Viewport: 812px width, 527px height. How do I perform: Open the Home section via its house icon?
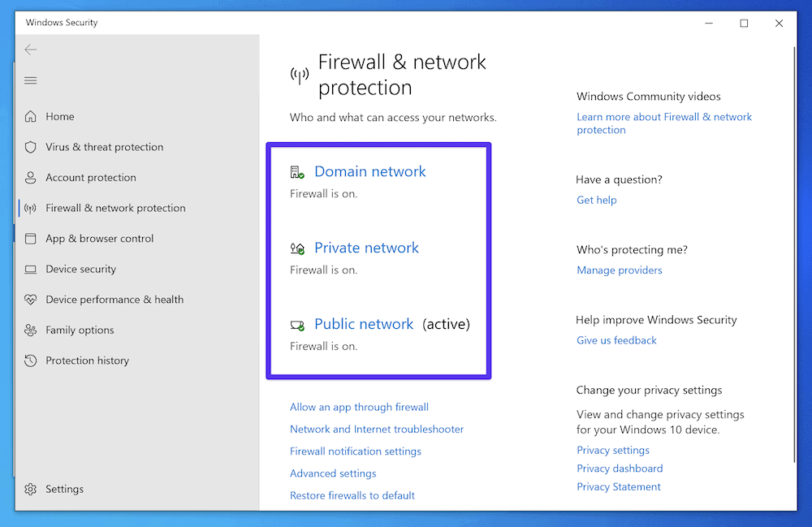(30, 116)
